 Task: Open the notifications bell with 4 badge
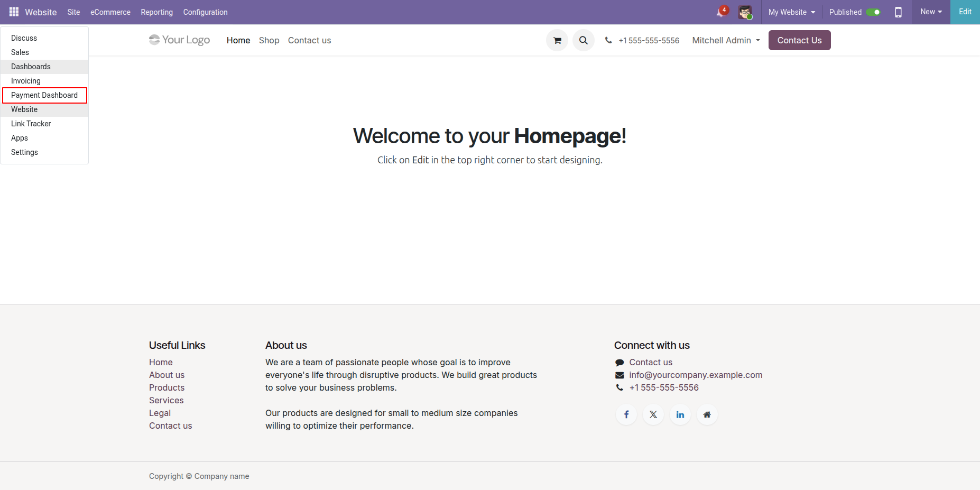point(722,12)
